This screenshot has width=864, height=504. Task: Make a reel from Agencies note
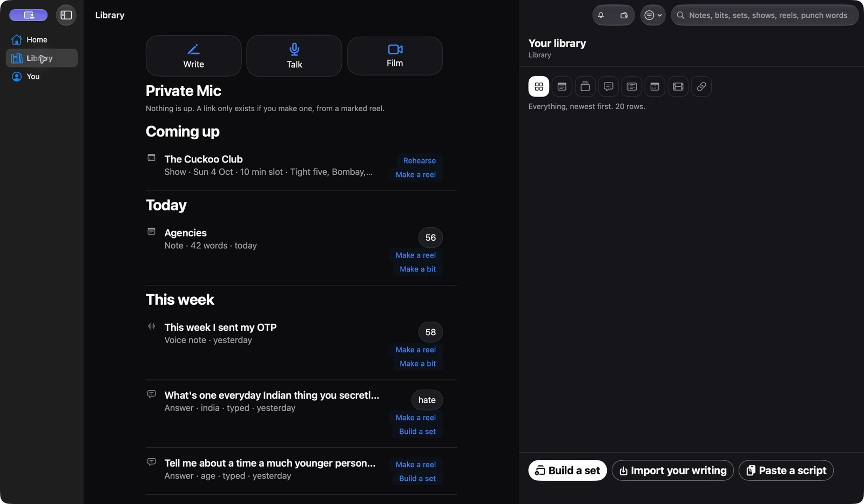[x=415, y=255]
